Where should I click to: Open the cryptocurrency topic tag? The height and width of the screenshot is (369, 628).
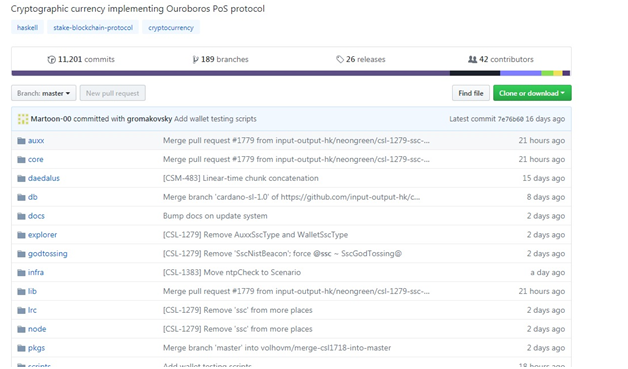[171, 27]
